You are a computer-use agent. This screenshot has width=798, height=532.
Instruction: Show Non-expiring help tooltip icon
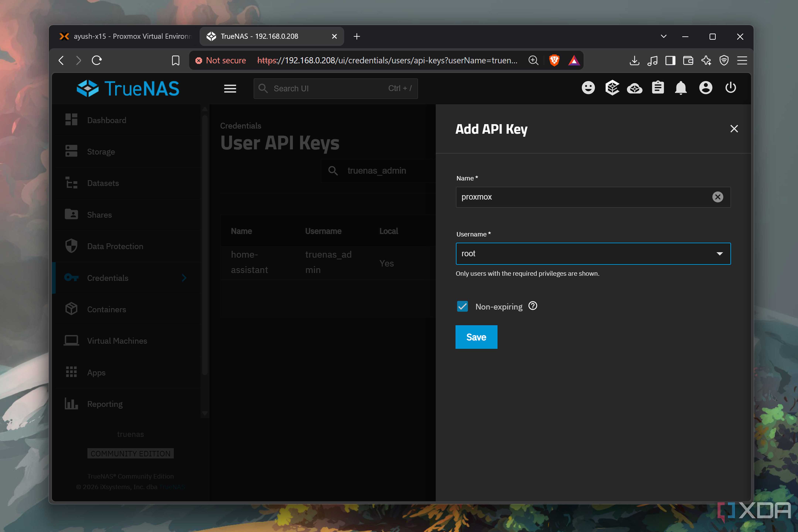(533, 306)
